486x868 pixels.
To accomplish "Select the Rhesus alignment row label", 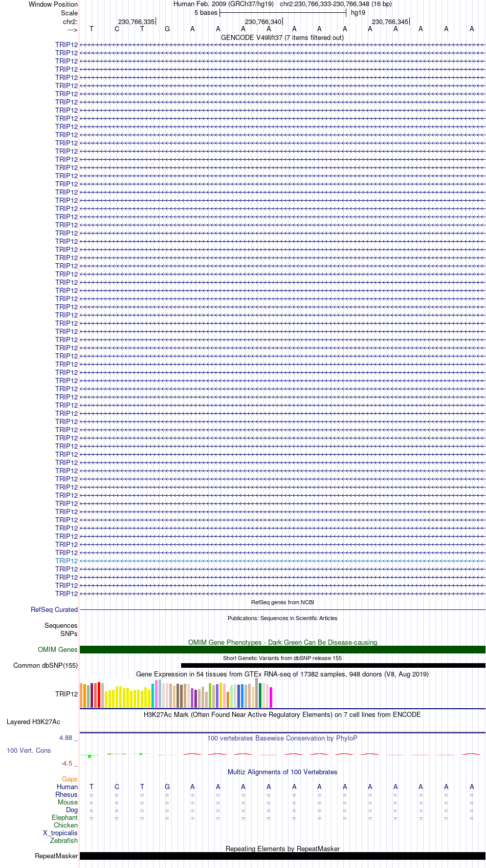I will point(67,794).
